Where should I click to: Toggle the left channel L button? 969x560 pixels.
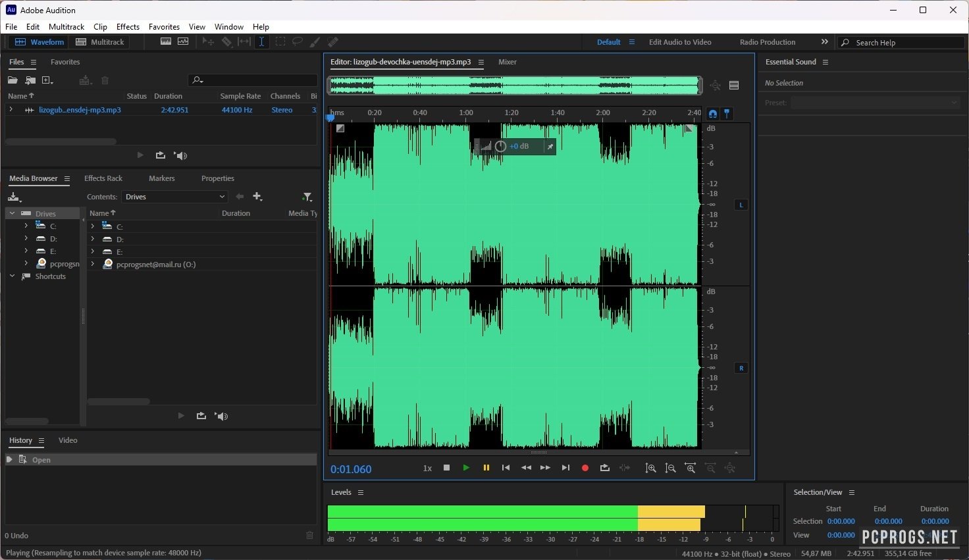pos(741,205)
